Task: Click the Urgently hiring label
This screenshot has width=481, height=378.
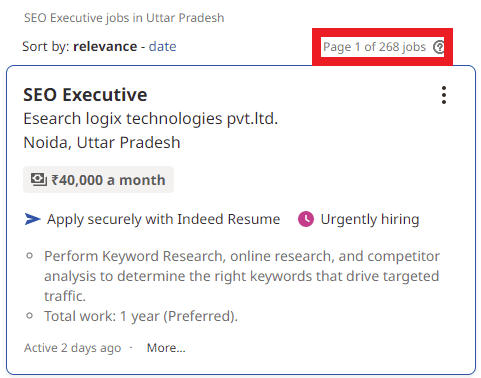Action: 370,219
